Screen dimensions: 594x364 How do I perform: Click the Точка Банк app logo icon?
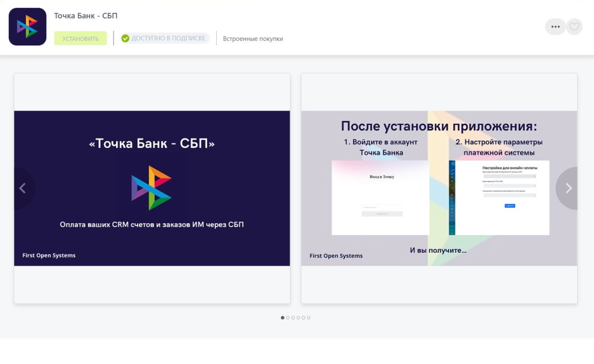tap(27, 26)
